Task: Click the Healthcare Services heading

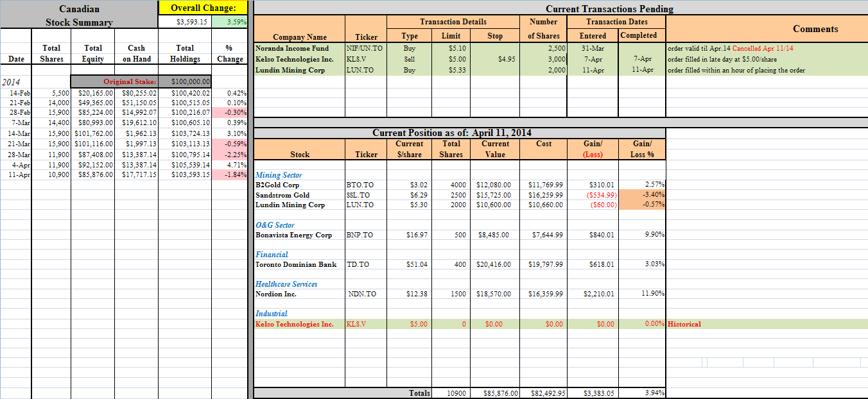Action: [286, 284]
